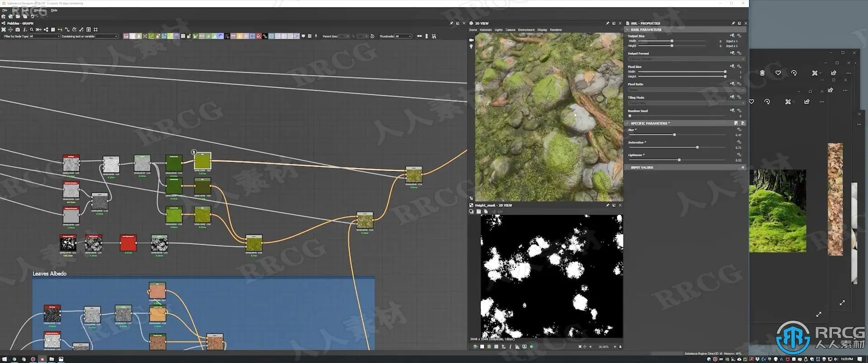Pin the HSL Properties panel

(733, 23)
